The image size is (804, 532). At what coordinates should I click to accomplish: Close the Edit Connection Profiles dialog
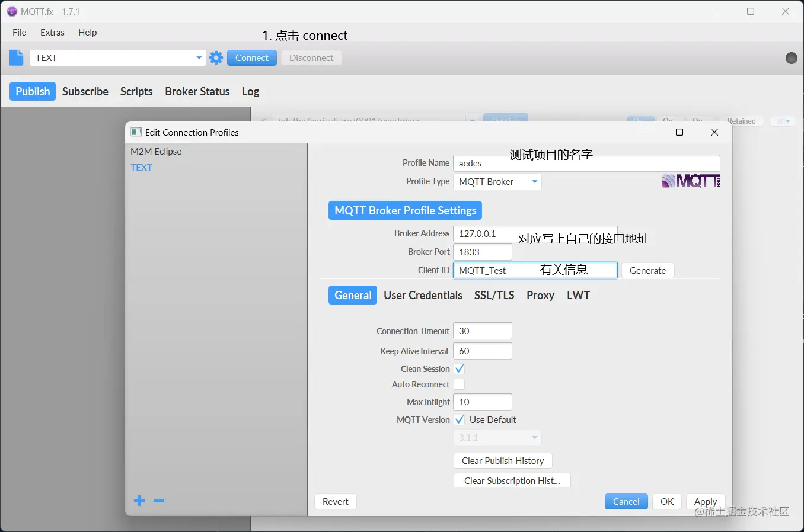714,132
